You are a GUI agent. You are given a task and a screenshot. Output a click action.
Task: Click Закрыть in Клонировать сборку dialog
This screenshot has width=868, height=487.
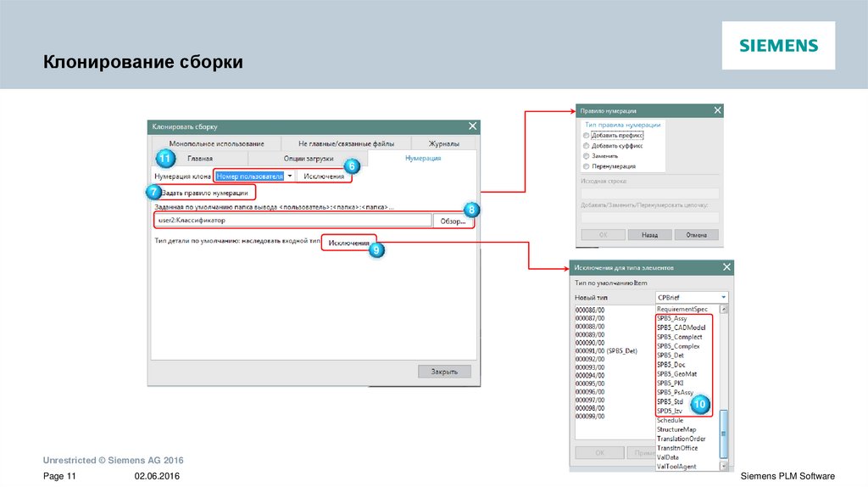(444, 372)
